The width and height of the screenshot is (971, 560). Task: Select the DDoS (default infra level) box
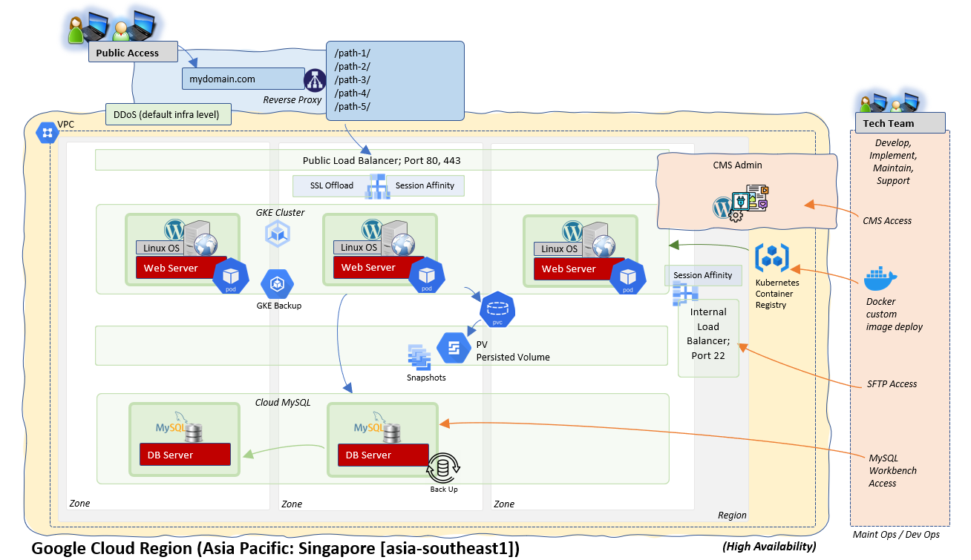169,114
